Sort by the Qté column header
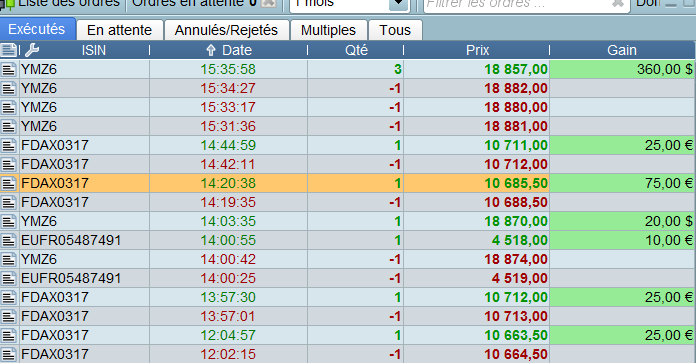 (356, 50)
